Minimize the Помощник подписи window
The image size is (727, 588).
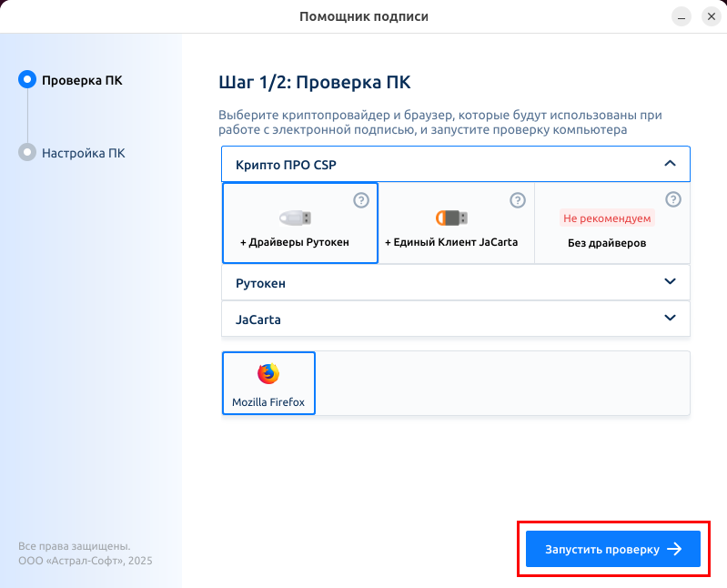click(682, 17)
